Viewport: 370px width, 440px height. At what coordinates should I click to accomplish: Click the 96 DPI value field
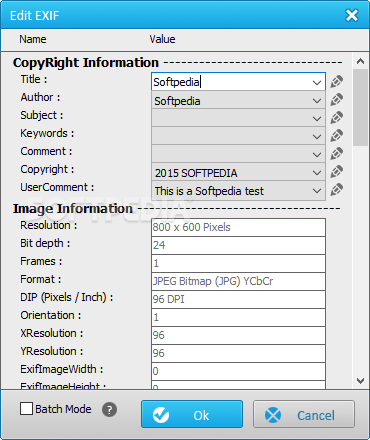238,299
